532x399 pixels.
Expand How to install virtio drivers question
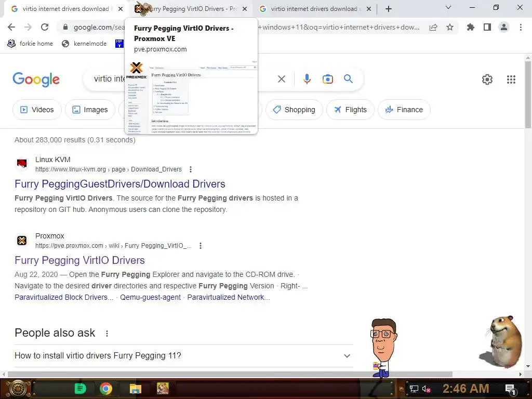(x=184, y=356)
